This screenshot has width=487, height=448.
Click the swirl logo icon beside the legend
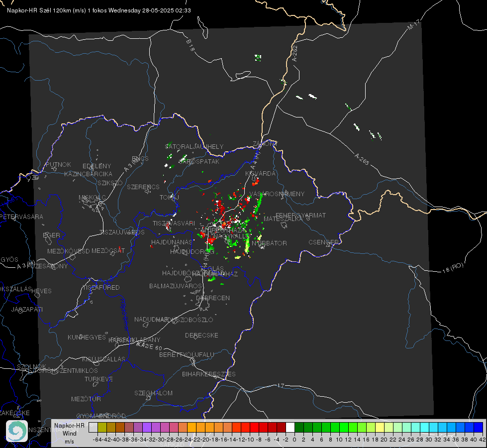[17, 431]
